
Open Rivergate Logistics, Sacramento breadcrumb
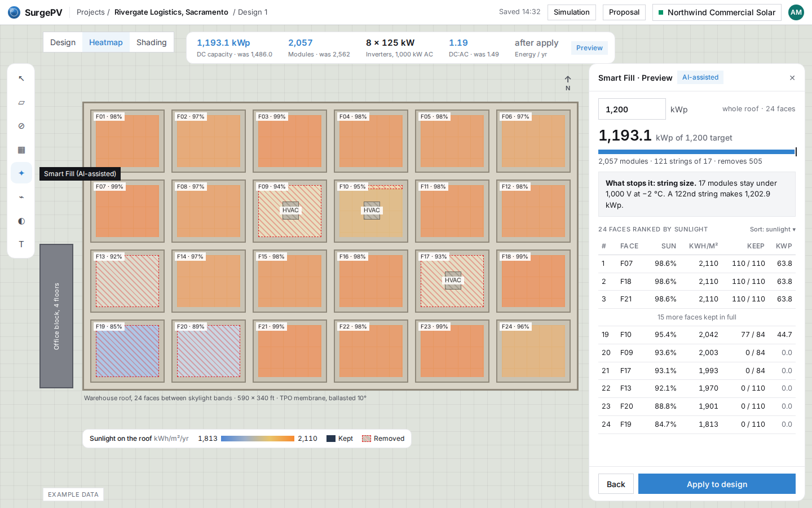point(171,12)
